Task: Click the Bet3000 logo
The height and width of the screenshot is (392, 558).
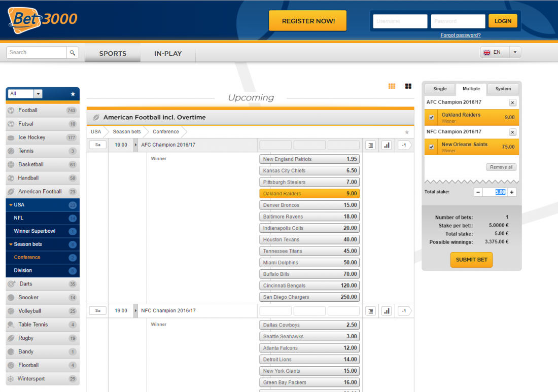Action: pyautogui.click(x=42, y=20)
